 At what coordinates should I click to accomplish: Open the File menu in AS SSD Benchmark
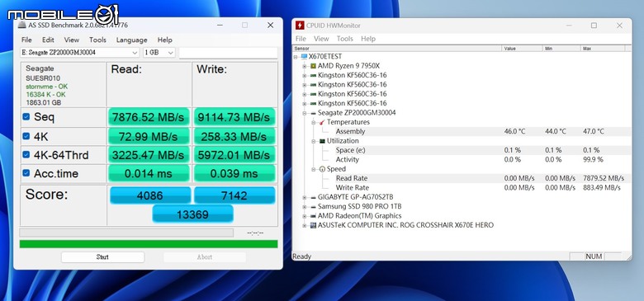(26, 40)
